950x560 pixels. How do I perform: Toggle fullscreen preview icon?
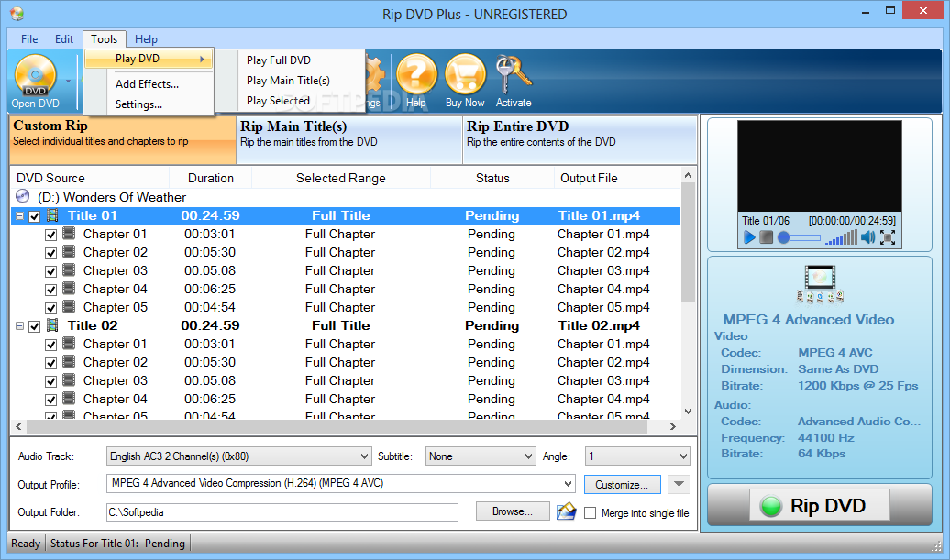(x=888, y=237)
